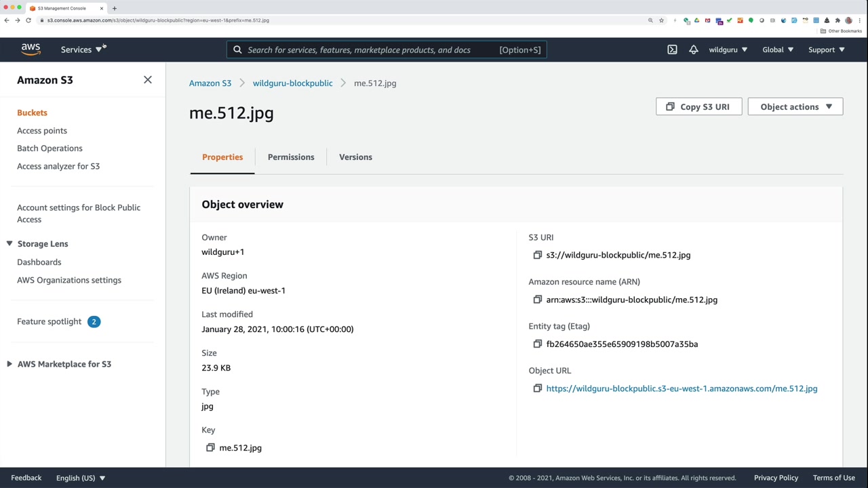Click the Copy S3 URI button

[698, 106]
